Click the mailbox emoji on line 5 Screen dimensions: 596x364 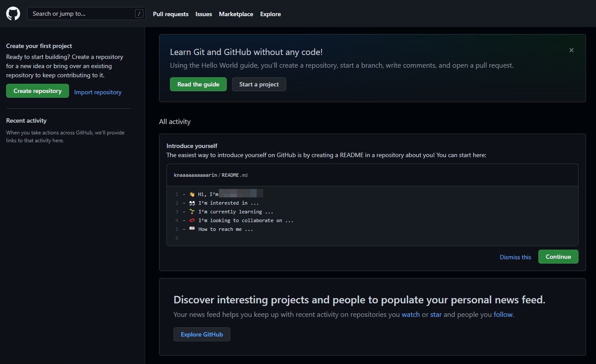click(192, 229)
